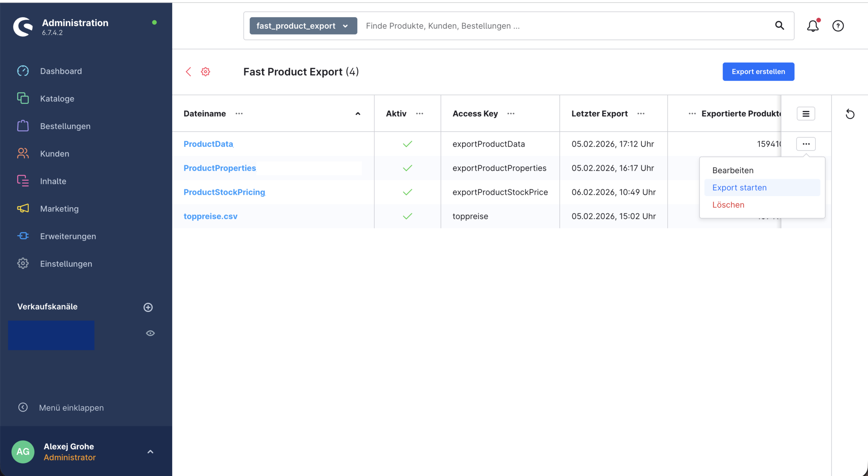
Task: Select Export starten from context menu
Action: pos(739,188)
